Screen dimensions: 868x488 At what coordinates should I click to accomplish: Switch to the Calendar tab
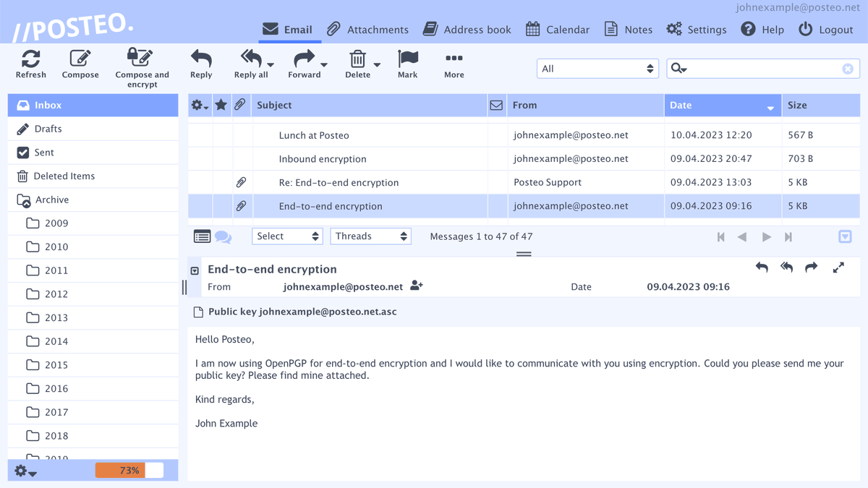coord(557,30)
